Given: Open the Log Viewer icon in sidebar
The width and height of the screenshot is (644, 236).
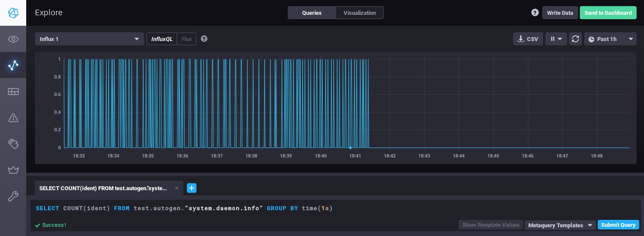Looking at the screenshot, I should pos(13,144).
